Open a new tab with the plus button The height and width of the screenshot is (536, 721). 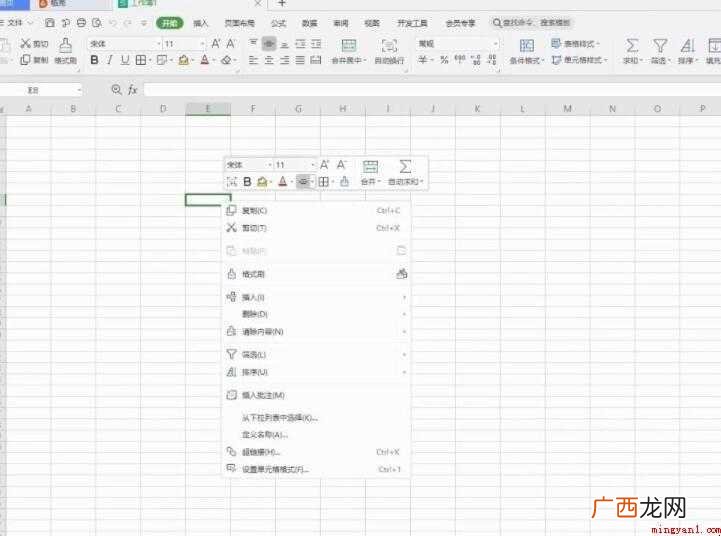pyautogui.click(x=282, y=4)
